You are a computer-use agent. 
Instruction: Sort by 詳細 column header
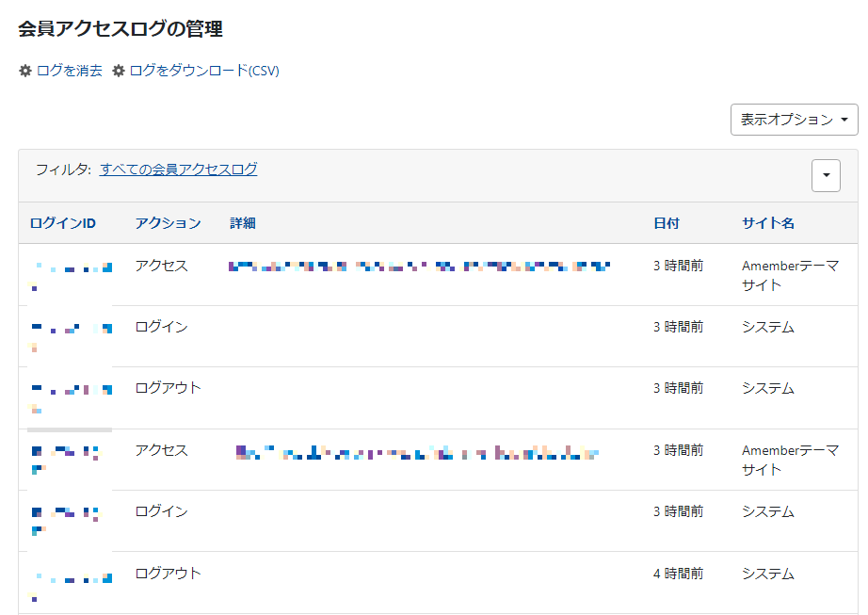(243, 223)
